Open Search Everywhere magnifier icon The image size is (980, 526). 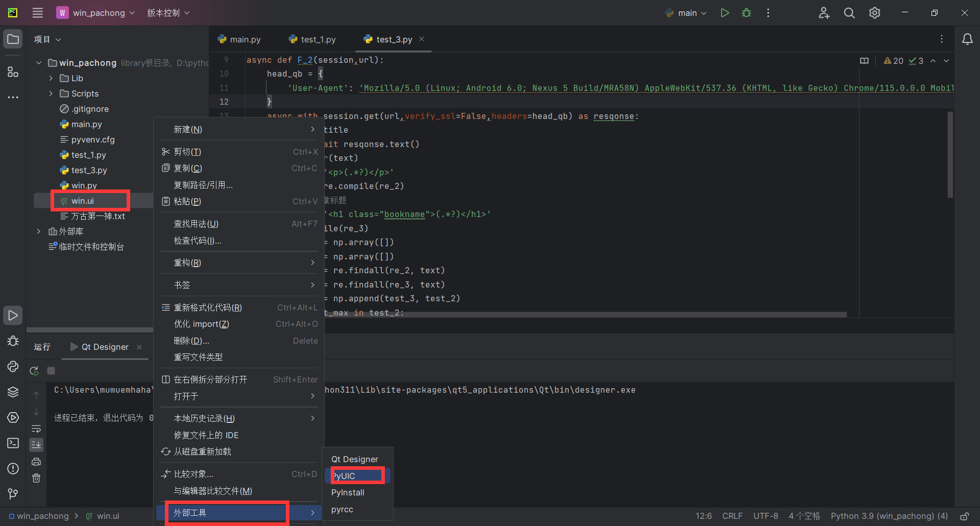pos(849,13)
